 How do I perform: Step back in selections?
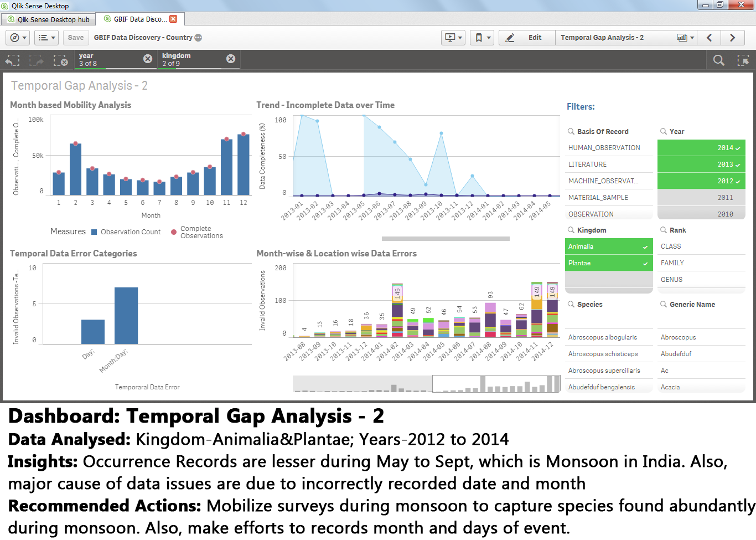(x=13, y=60)
